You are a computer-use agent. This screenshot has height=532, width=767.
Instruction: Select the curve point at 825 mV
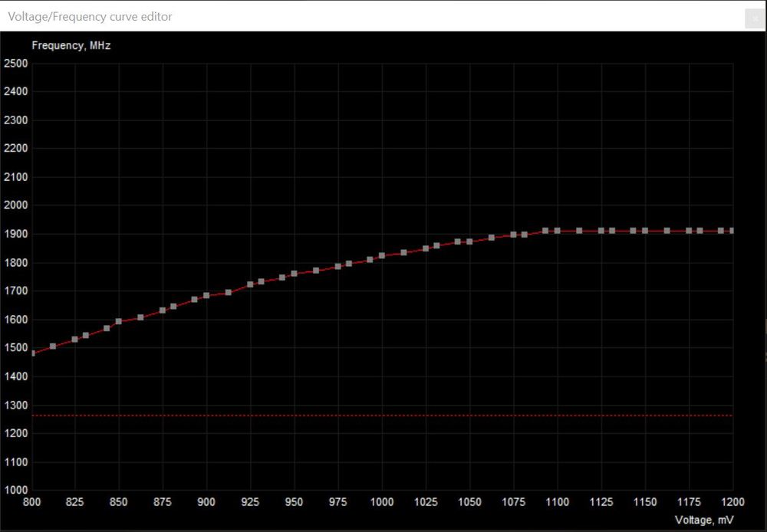[x=75, y=339]
